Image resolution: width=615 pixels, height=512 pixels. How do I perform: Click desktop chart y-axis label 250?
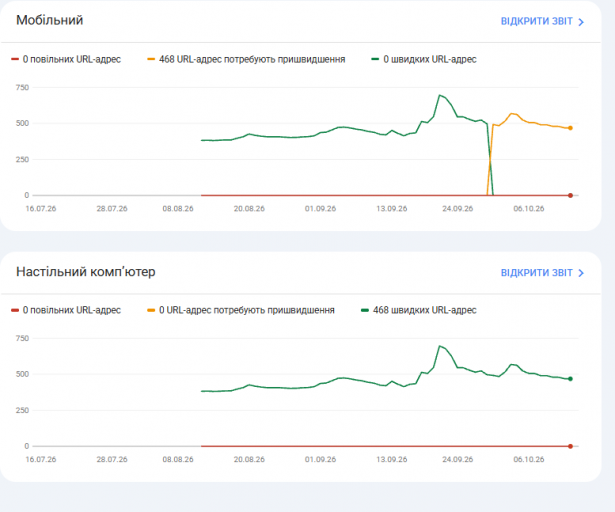[x=22, y=410]
